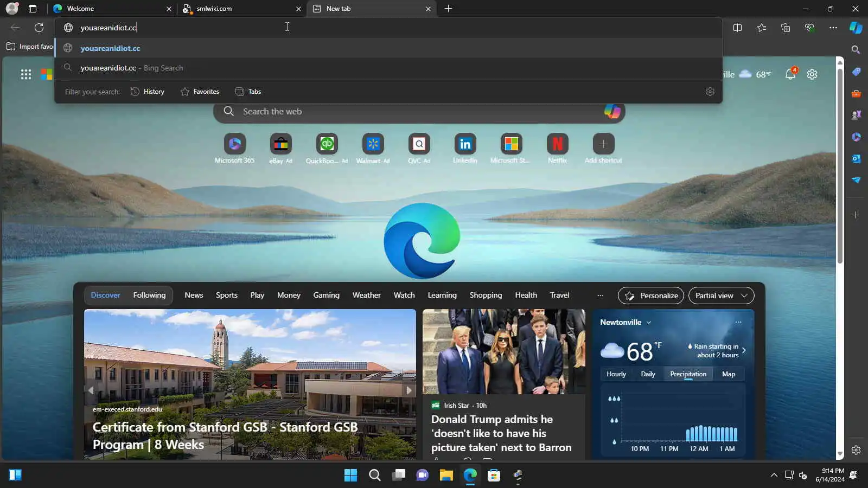Filter address bar search by Favorites
The image size is (868, 488).
(200, 92)
